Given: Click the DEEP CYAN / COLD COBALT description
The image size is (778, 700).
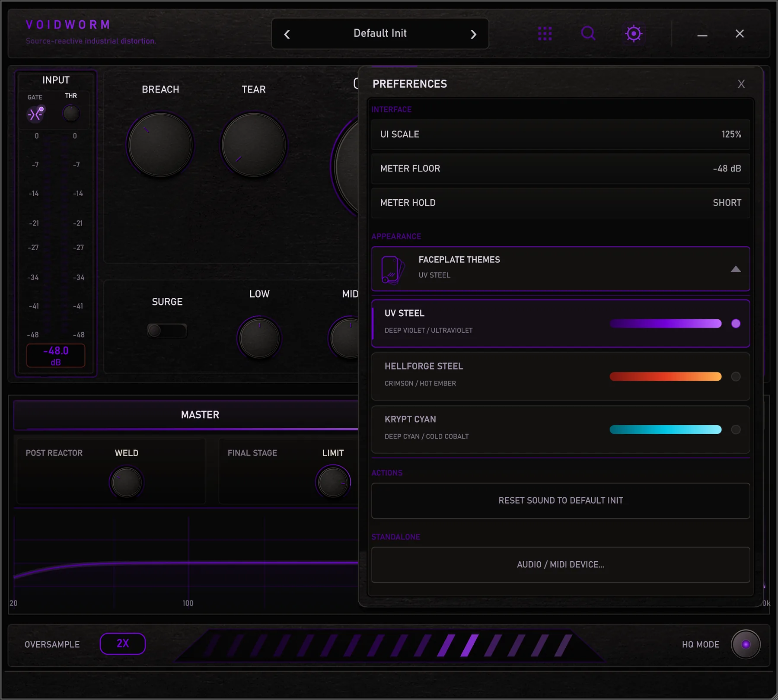Looking at the screenshot, I should point(427,436).
